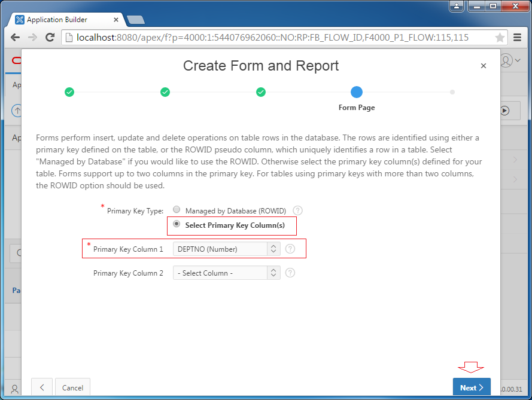
Task: Click the Primary Key Type label
Action: point(135,211)
